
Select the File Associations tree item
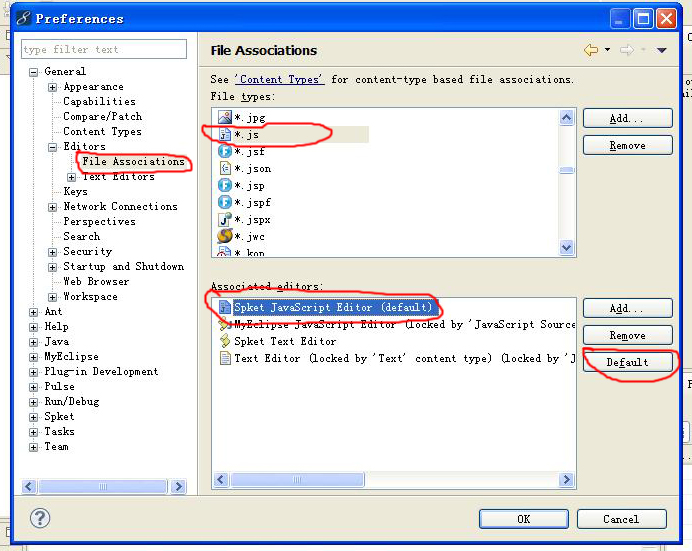tap(133, 161)
